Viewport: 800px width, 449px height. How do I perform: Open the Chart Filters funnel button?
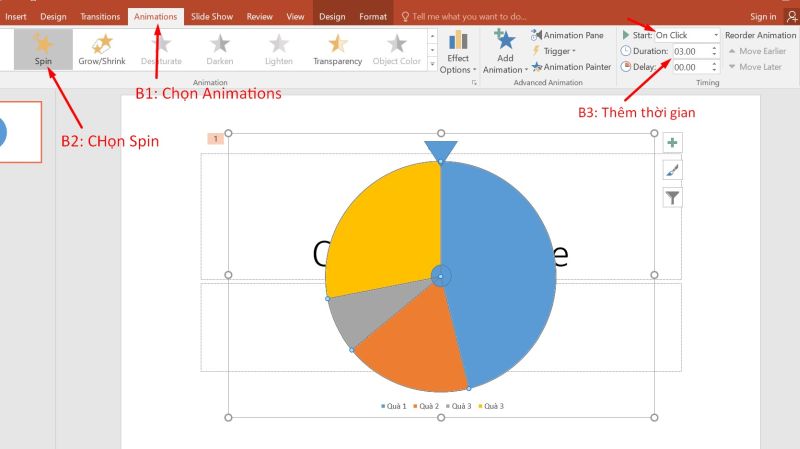point(673,197)
